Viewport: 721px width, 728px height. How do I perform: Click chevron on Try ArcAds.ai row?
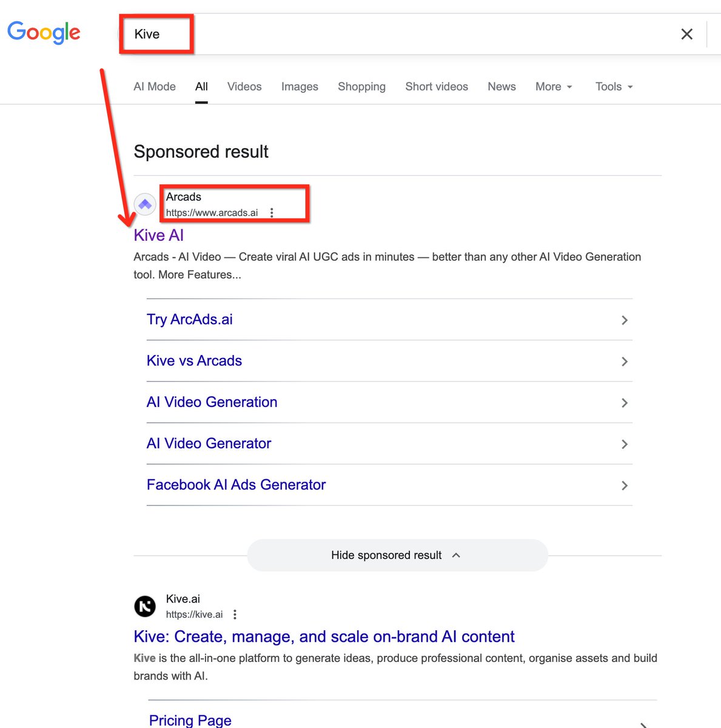pyautogui.click(x=625, y=320)
